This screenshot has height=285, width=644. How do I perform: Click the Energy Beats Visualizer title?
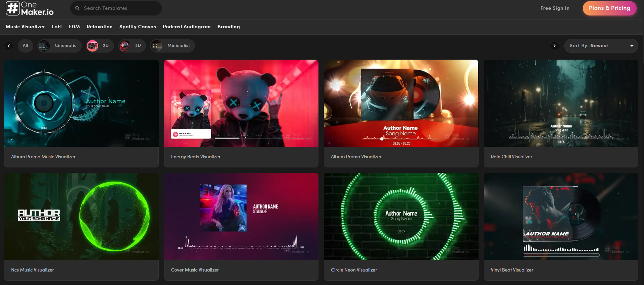[196, 157]
